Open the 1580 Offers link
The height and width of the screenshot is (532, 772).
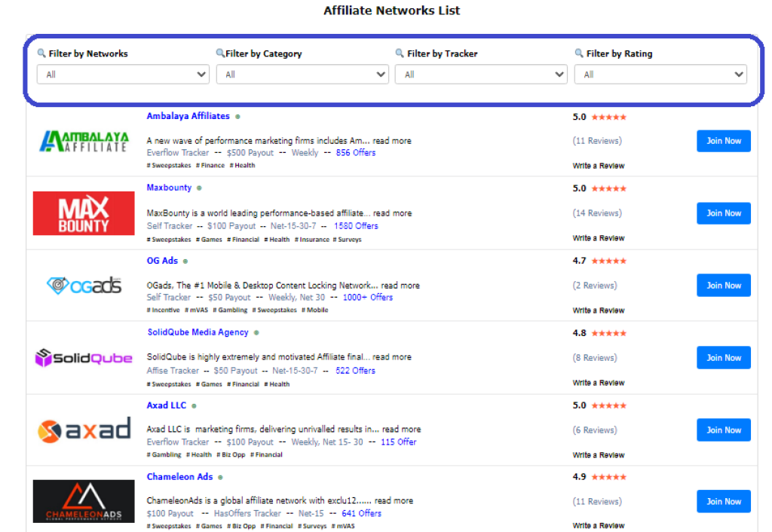[x=356, y=226]
